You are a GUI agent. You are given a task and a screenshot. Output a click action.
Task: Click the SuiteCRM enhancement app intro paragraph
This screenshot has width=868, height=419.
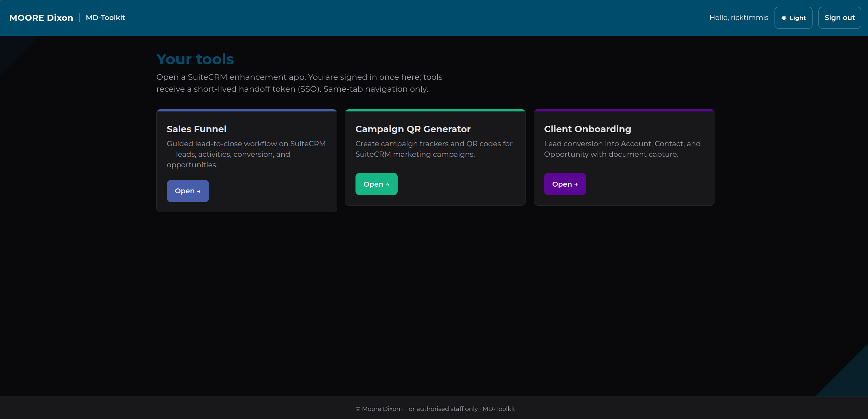point(299,83)
